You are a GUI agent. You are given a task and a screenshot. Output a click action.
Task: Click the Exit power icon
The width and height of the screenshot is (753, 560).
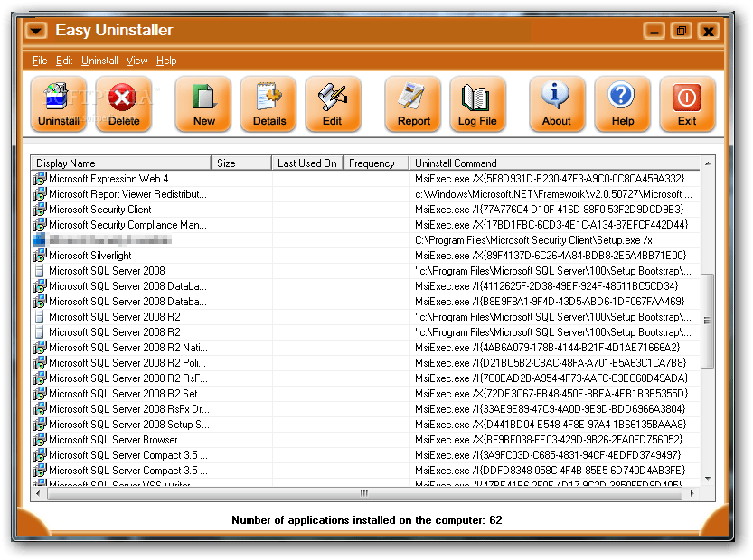(x=687, y=103)
